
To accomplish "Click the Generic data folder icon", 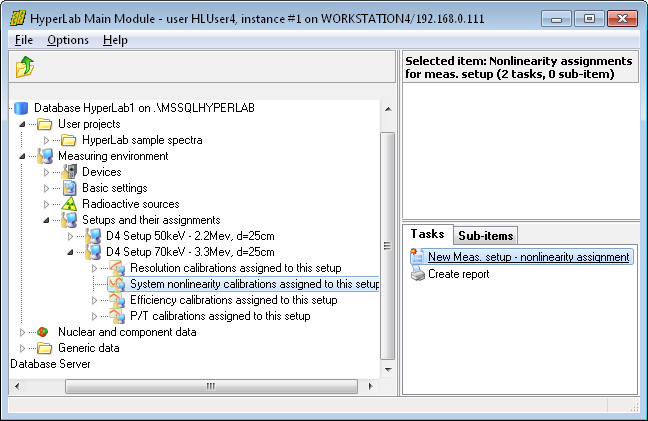I will (45, 348).
